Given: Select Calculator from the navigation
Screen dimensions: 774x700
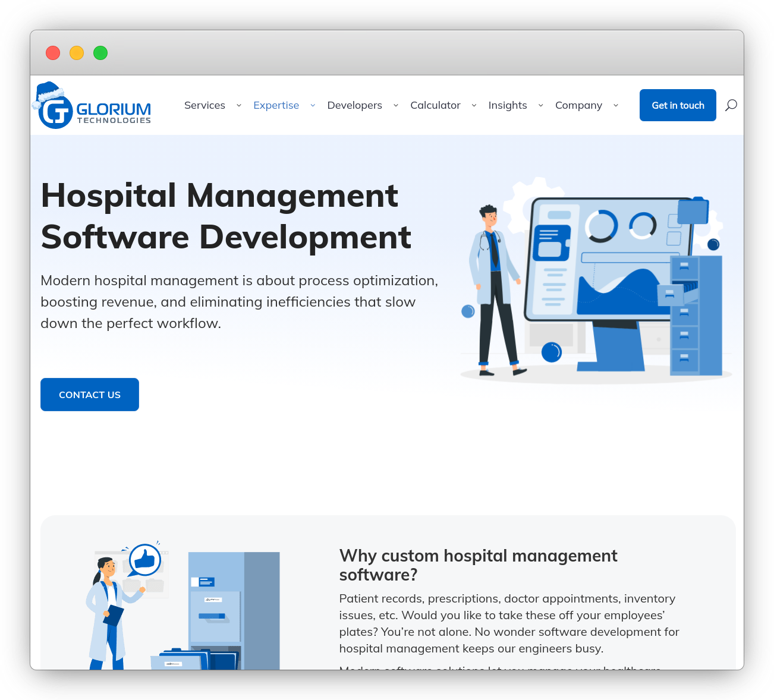Looking at the screenshot, I should [435, 105].
